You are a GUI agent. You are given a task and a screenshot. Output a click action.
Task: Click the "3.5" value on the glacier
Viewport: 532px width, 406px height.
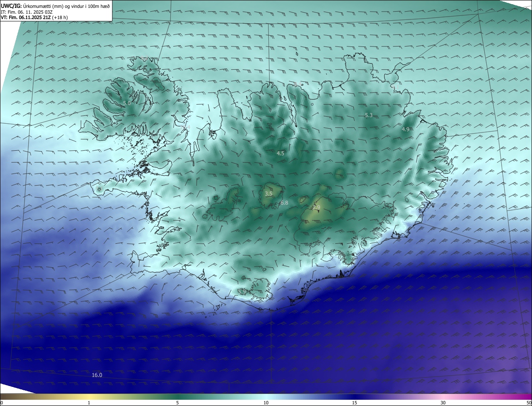268,193
